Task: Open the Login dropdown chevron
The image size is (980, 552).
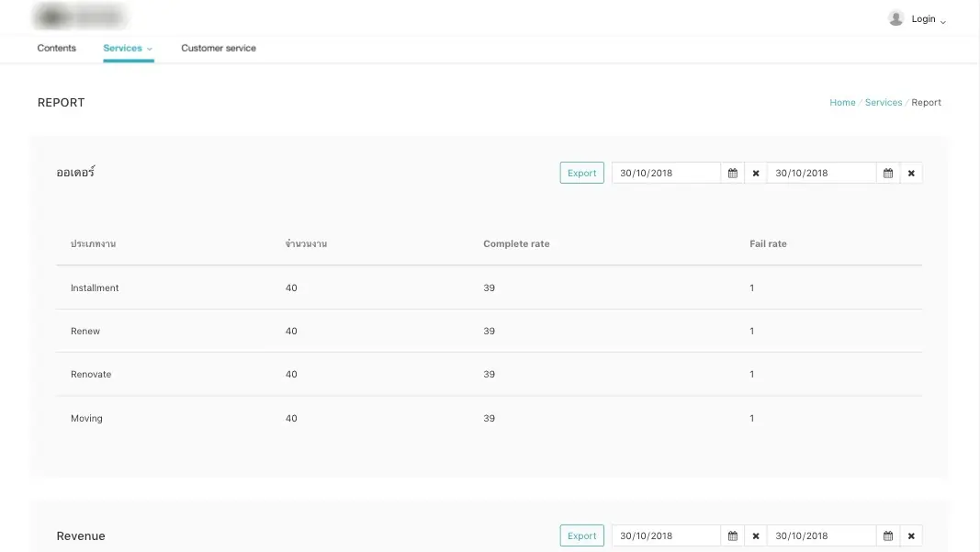Action: pyautogui.click(x=942, y=20)
